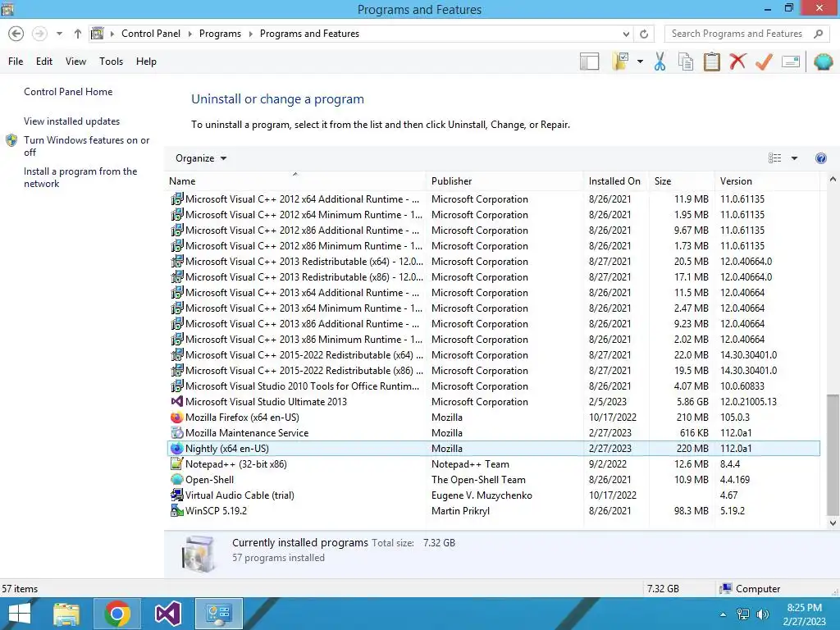Expand the chevron after Programs breadcrumb
This screenshot has width=840, height=630.
(250, 34)
